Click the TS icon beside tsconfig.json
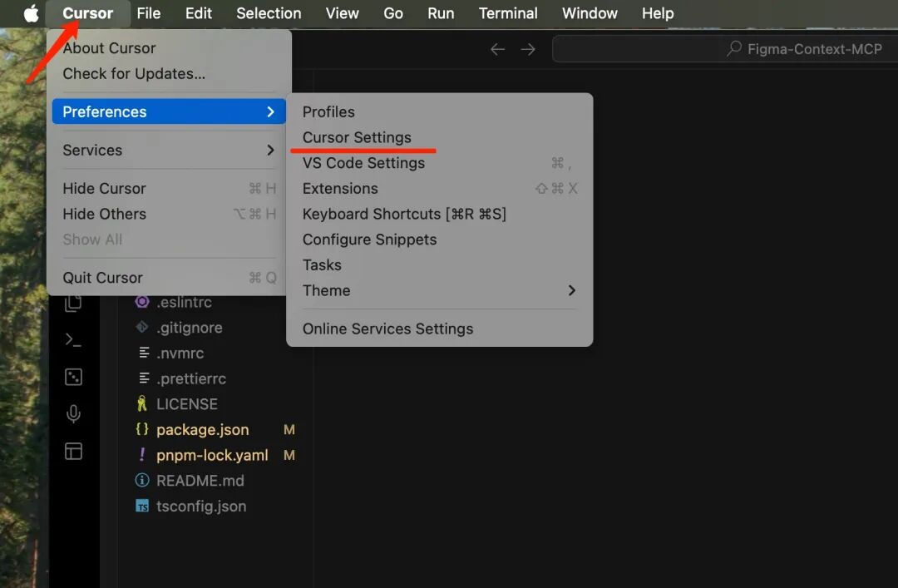The height and width of the screenshot is (588, 898). pos(142,506)
